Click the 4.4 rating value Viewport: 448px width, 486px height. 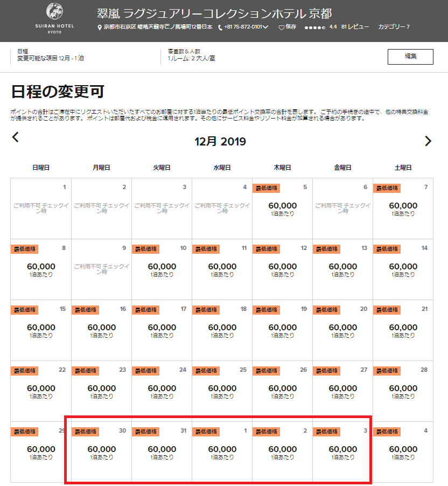click(x=333, y=27)
